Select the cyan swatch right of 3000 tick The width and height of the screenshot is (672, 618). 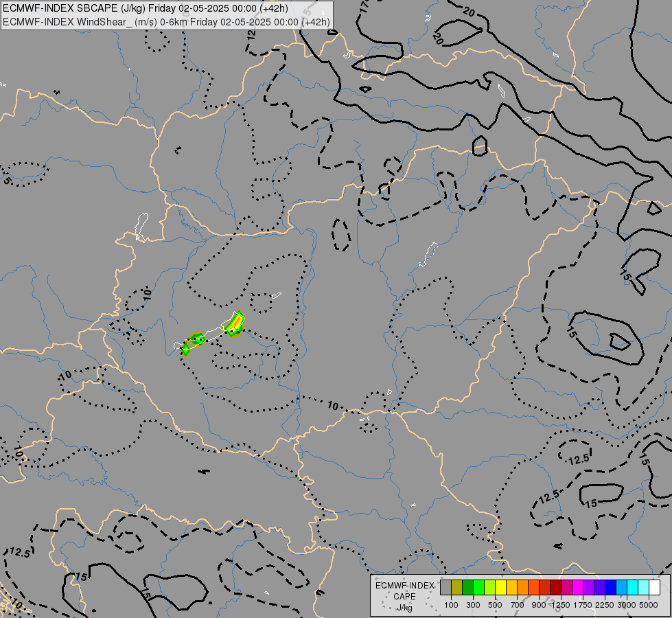pyautogui.click(x=633, y=587)
